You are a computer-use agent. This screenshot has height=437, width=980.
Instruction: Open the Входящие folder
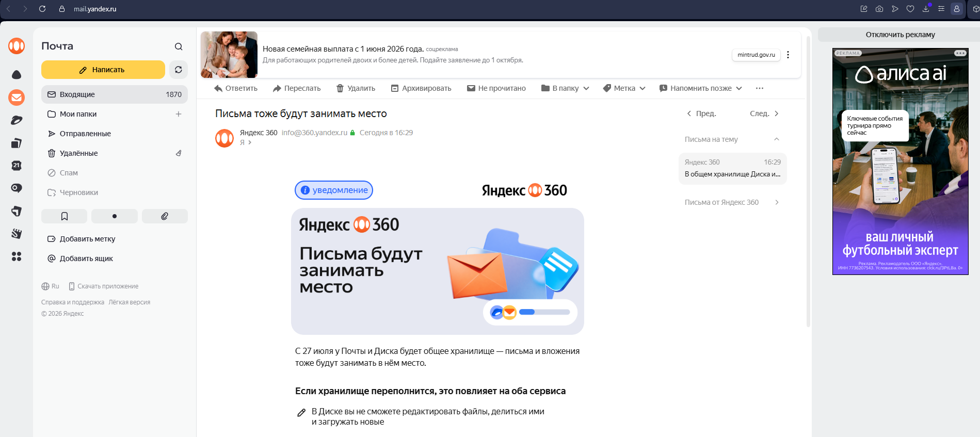(x=115, y=94)
